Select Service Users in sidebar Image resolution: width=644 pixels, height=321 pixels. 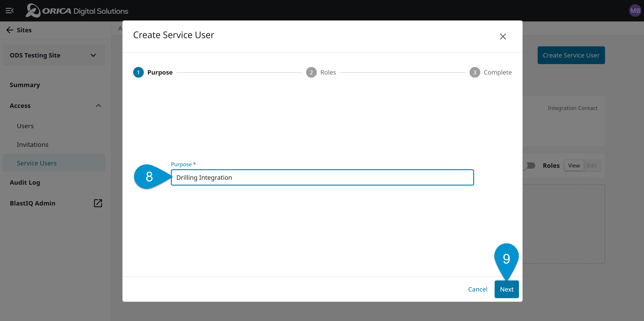coord(54,163)
